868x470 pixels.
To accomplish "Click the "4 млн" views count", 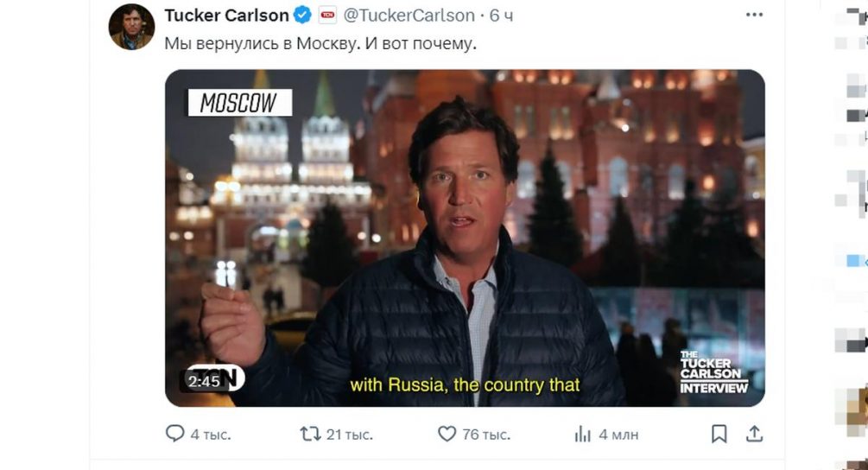I will tap(618, 435).
